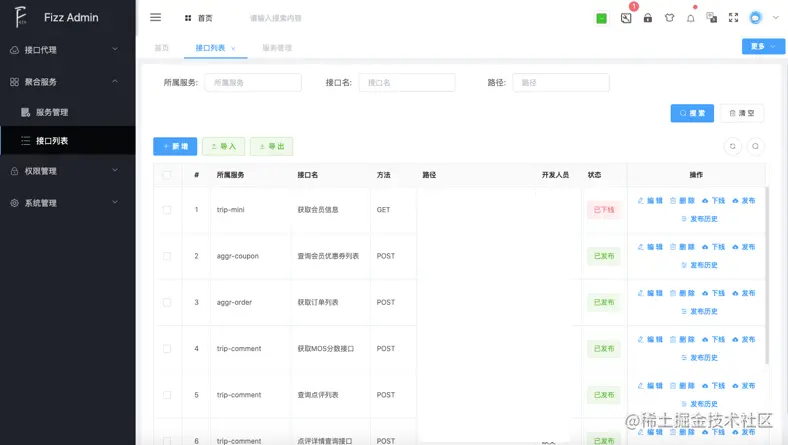Click 编辑 for the 查询会员优惠券列表 row

(650, 247)
